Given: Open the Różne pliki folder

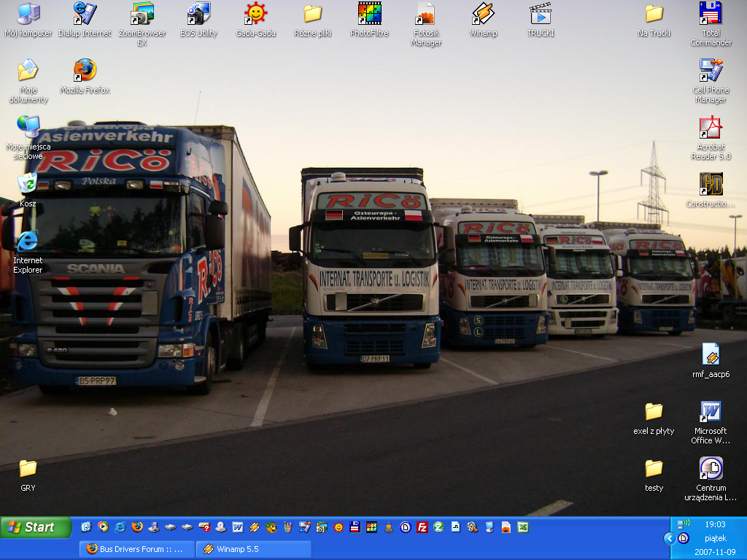Looking at the screenshot, I should coord(312,20).
